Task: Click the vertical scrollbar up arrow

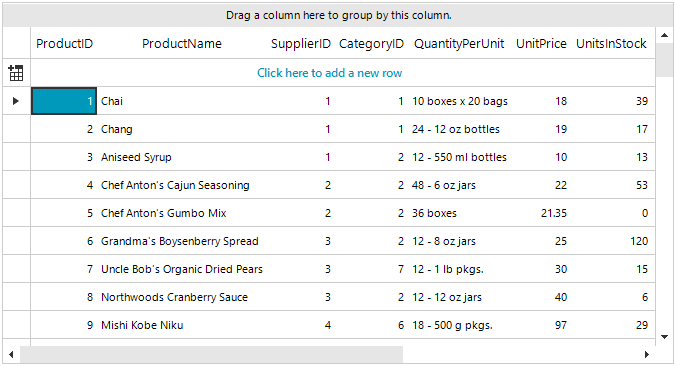Action: (x=664, y=35)
